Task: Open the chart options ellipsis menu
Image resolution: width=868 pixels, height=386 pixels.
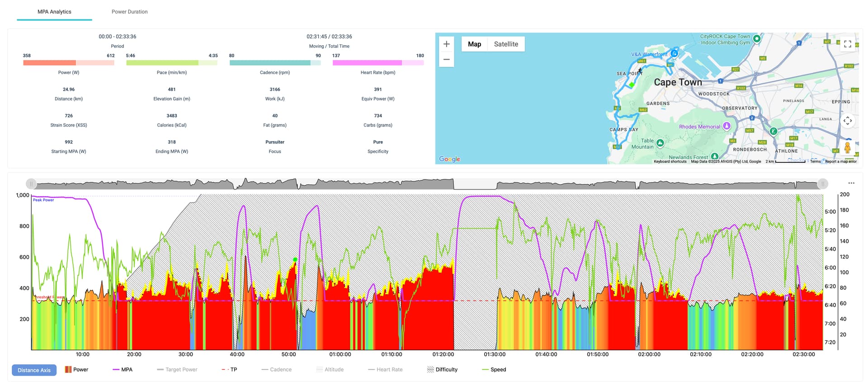Action: (x=851, y=183)
